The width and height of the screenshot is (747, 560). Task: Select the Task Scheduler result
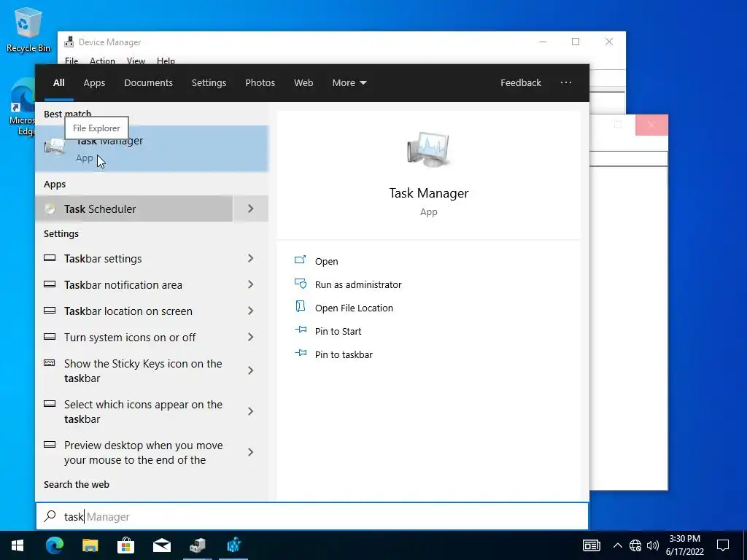coord(134,209)
